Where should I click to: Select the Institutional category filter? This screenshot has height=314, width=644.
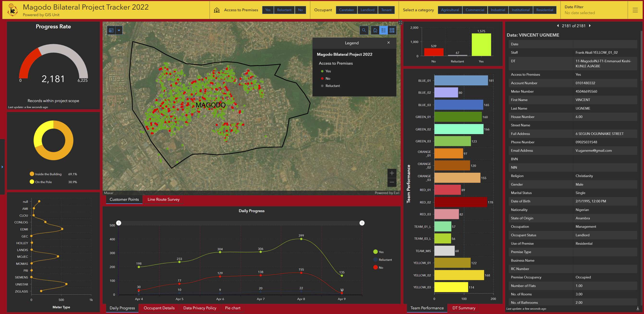pyautogui.click(x=520, y=10)
